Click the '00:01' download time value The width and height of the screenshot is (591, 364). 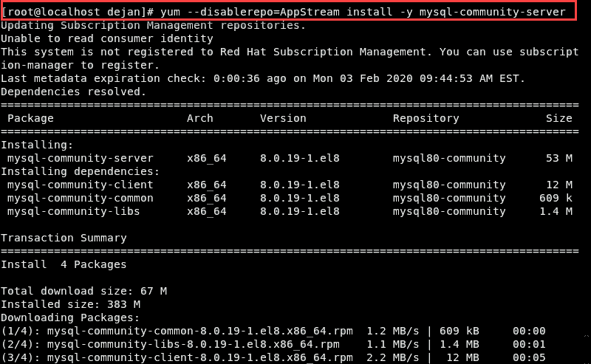[x=529, y=344]
